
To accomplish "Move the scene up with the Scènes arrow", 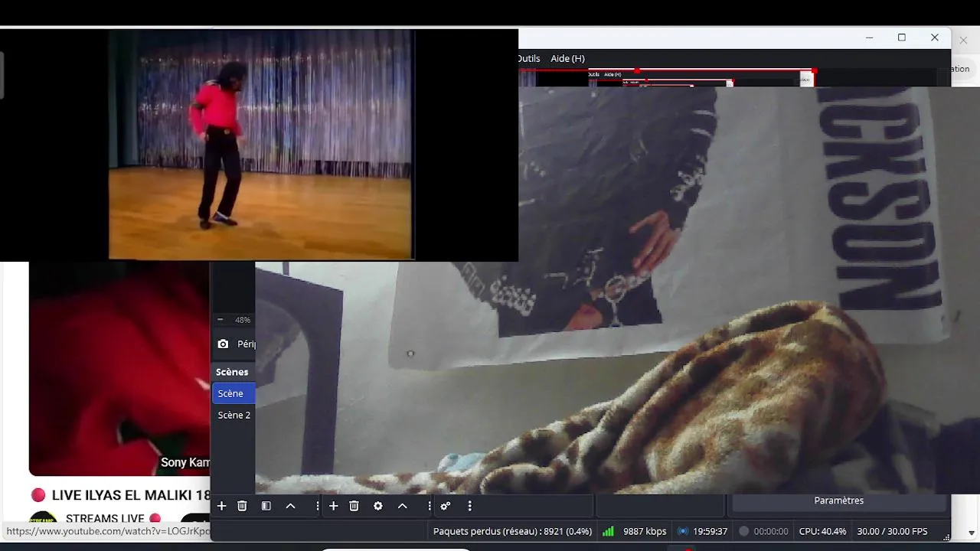I will coord(291,506).
